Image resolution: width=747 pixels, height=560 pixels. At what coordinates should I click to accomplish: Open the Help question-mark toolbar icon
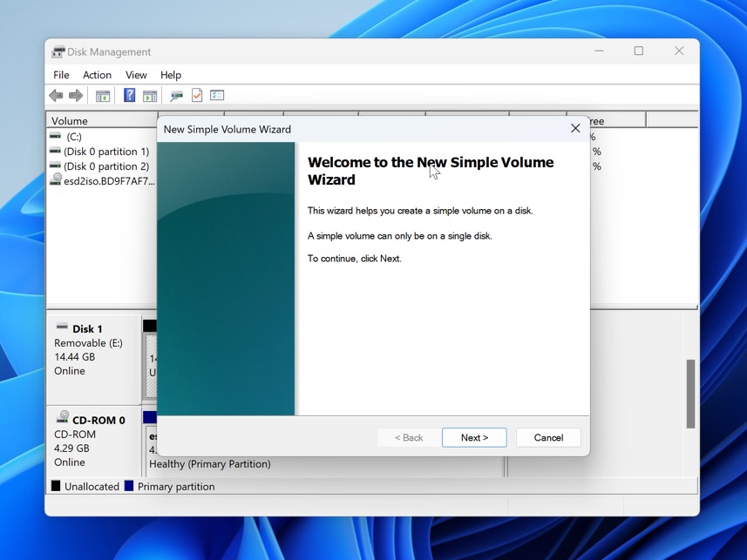tap(129, 95)
